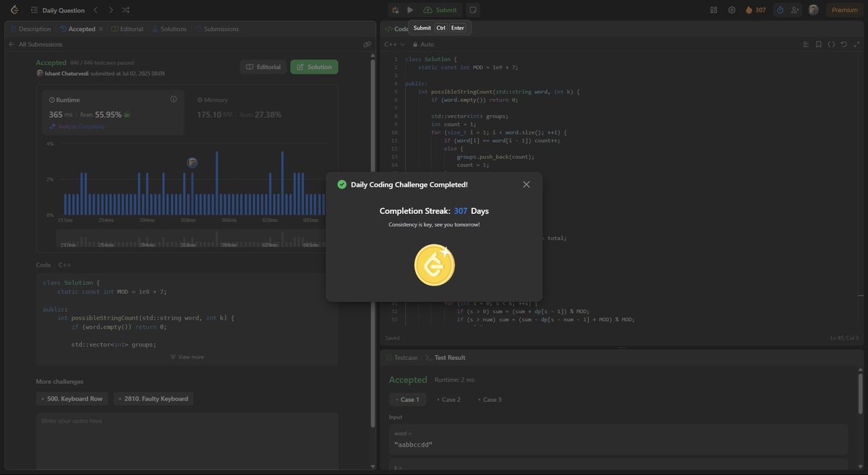Switch to the Solutions tab
868x475 pixels.
(169, 29)
